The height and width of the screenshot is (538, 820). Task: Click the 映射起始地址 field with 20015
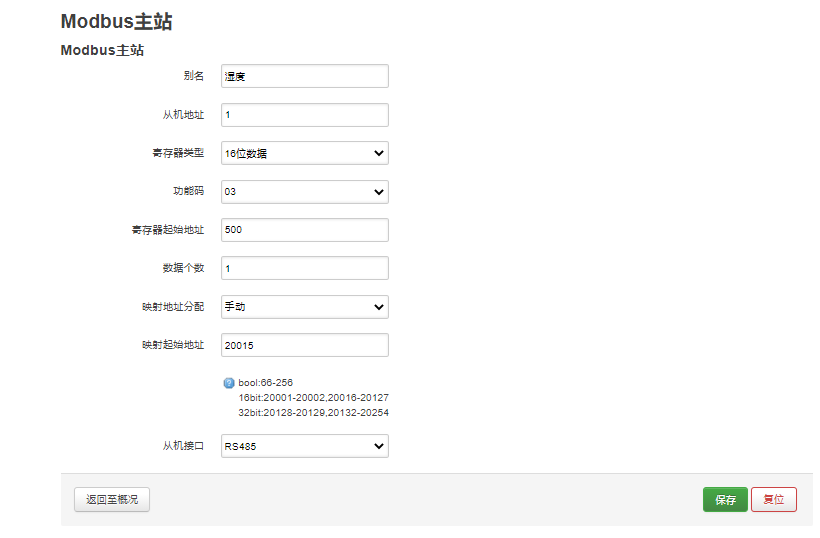(304, 345)
